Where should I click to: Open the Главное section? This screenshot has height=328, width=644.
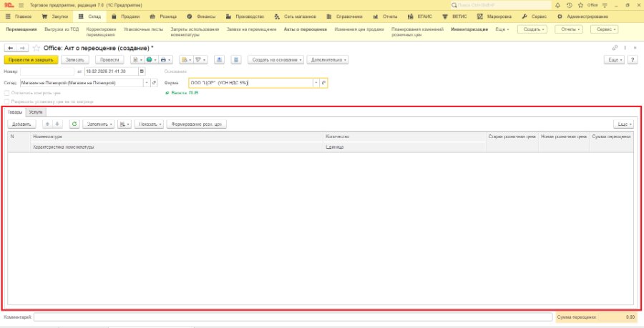click(19, 17)
